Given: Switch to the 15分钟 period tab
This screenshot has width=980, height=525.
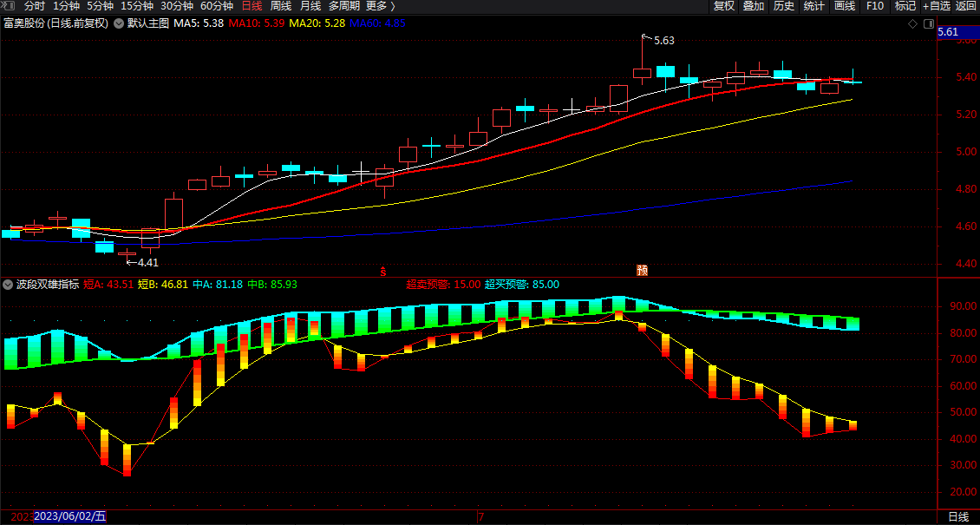Looking at the screenshot, I should (x=137, y=6).
